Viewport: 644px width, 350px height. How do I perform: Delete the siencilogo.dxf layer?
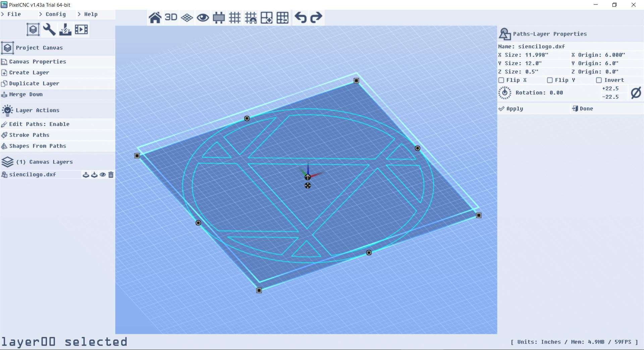pyautogui.click(x=111, y=174)
